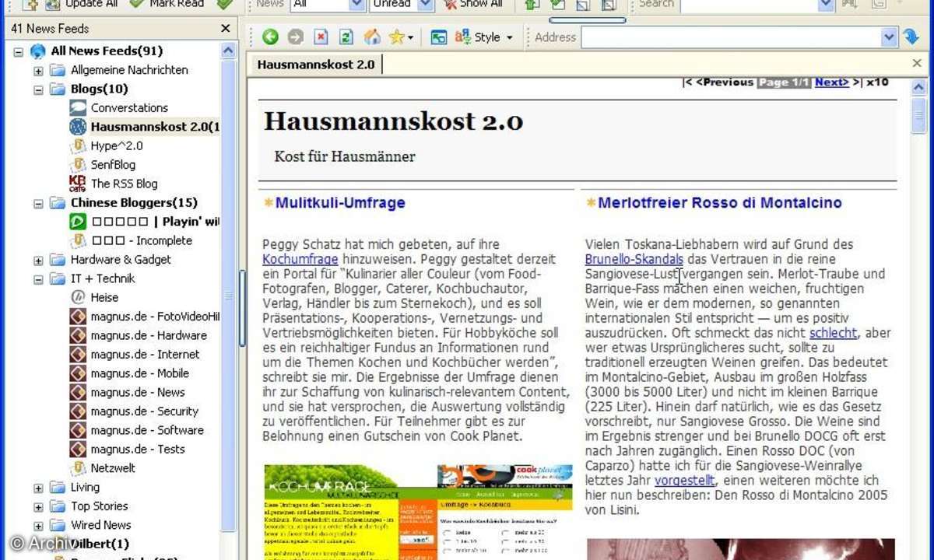
Task: Refresh the page using the green reload icon
Action: click(x=346, y=37)
